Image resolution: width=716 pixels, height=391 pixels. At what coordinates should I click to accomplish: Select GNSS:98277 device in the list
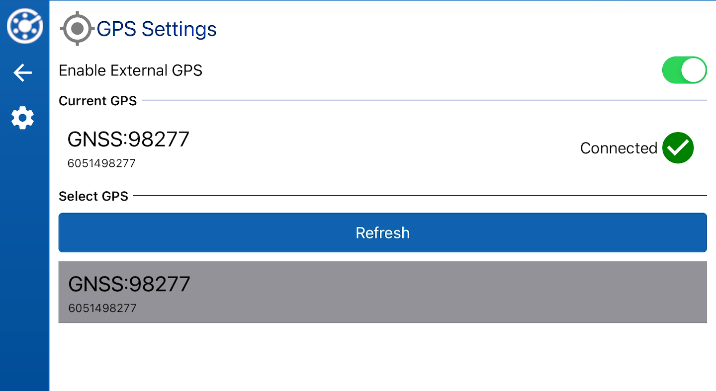pyautogui.click(x=383, y=292)
